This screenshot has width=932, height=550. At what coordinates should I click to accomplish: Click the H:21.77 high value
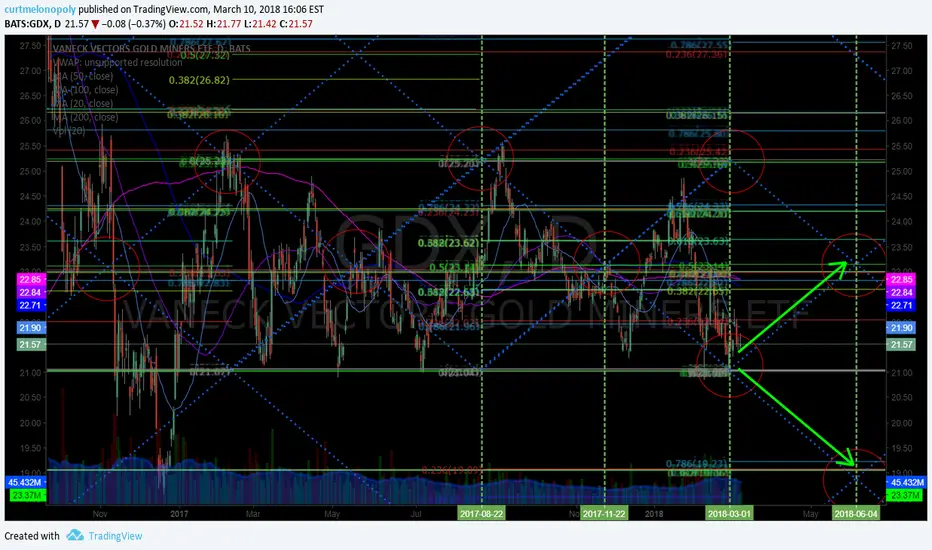coord(224,24)
